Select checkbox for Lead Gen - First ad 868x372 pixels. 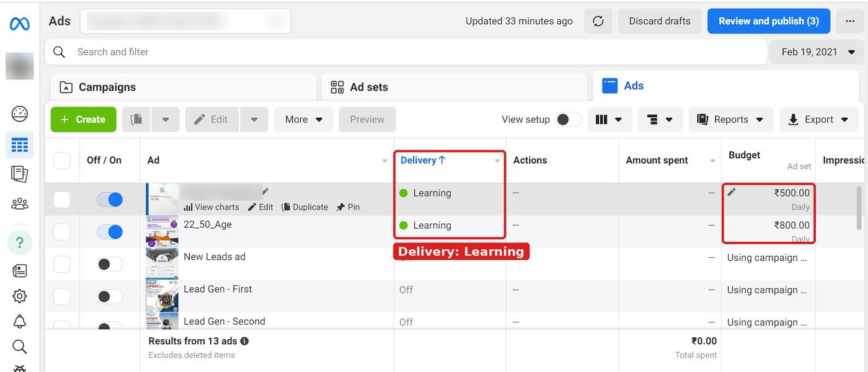(x=62, y=296)
